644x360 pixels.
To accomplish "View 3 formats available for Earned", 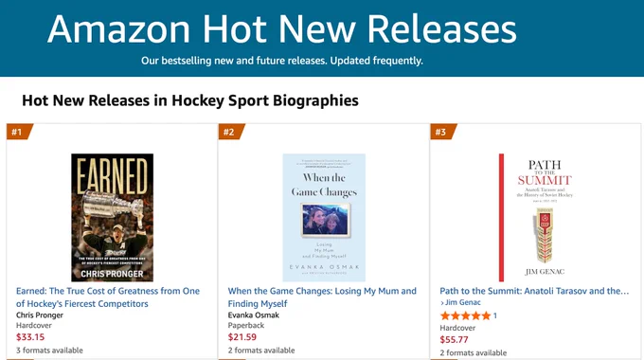I will (49, 351).
